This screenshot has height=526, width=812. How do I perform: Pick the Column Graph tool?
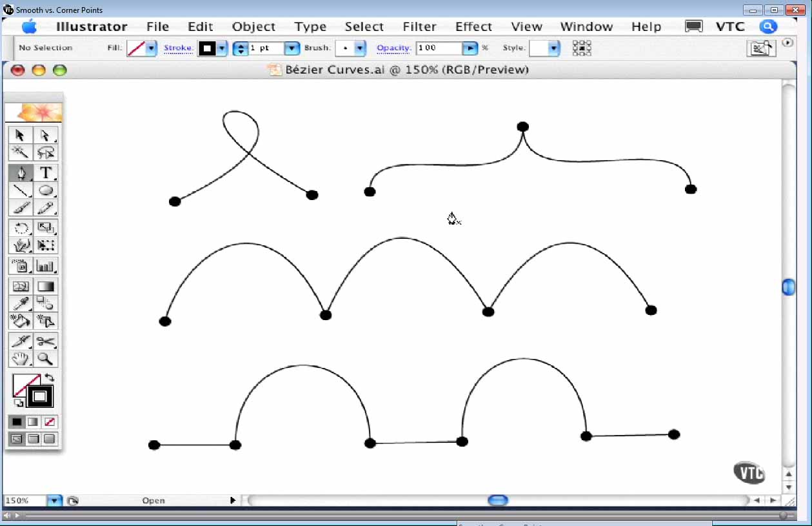tap(45, 265)
